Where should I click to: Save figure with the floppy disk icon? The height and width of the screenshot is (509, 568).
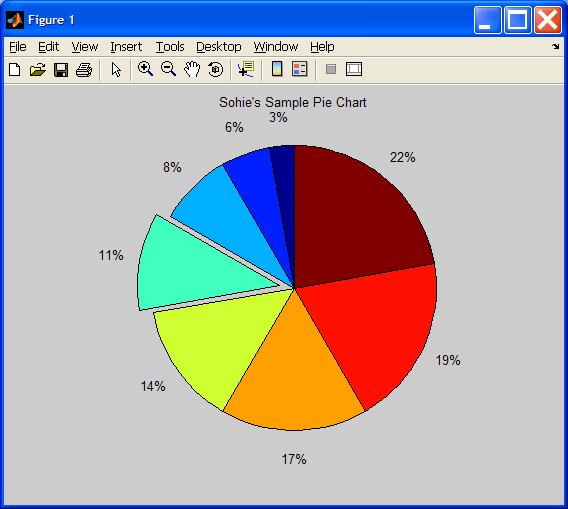[61, 70]
